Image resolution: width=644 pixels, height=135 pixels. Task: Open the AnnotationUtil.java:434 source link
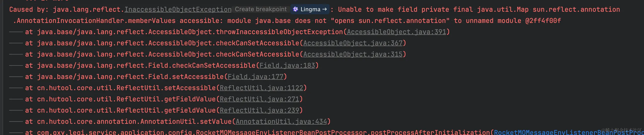[281, 122]
